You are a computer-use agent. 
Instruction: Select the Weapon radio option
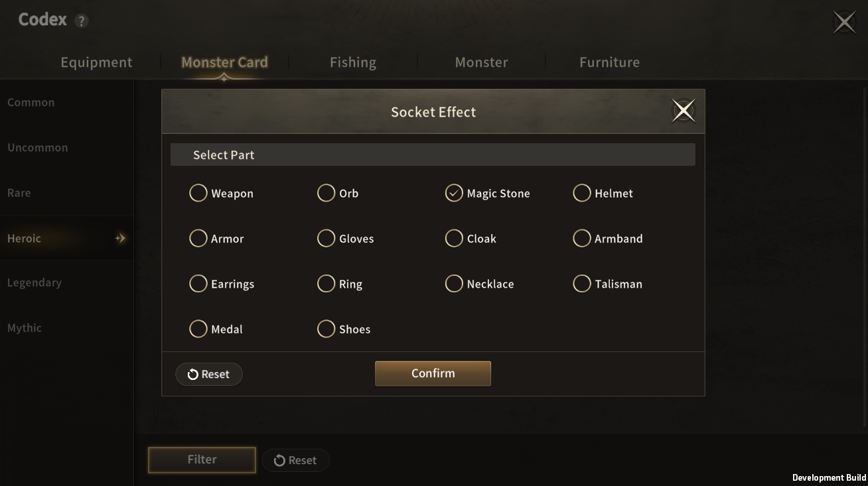tap(198, 193)
